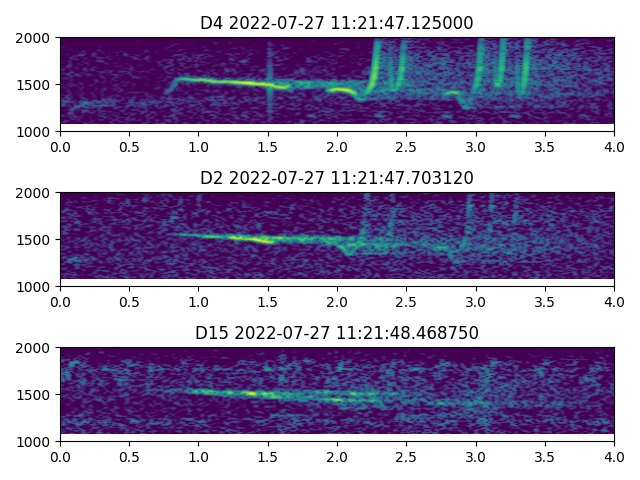
Task: Click the 2.0 x-axis tick label under D15 plot
Action: coord(337,456)
